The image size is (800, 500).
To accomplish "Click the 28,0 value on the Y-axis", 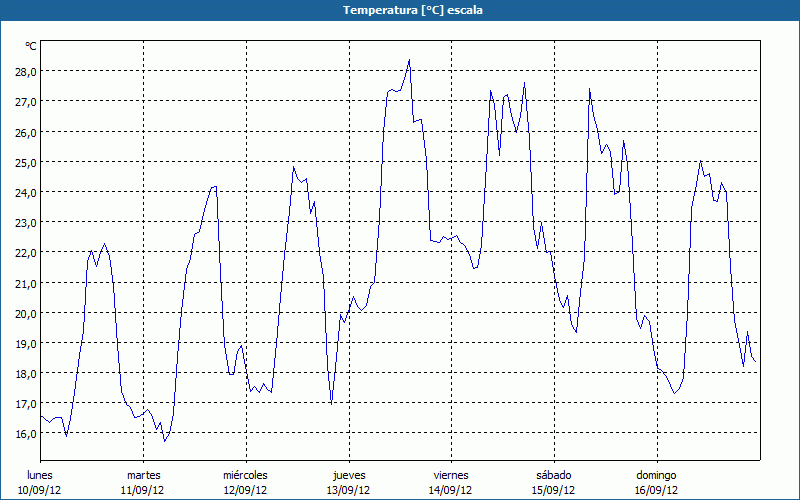I will click(25, 72).
